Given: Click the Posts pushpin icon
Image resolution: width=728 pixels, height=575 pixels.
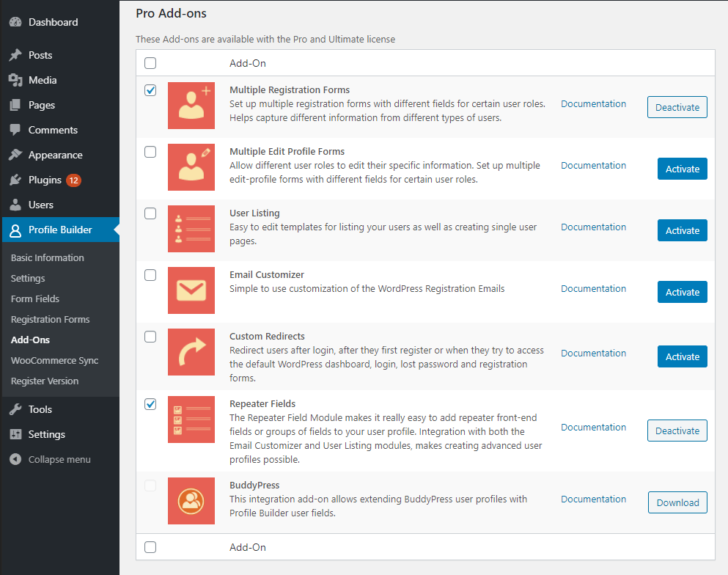Looking at the screenshot, I should tap(15, 55).
